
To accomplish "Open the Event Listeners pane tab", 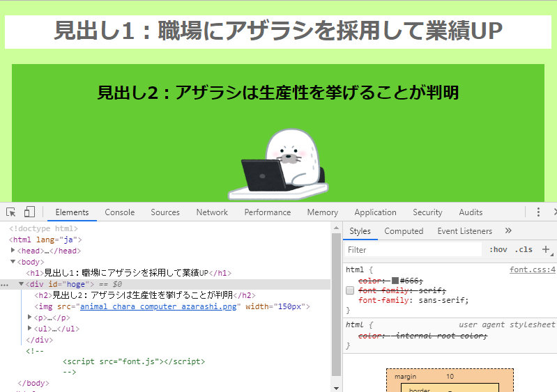I will [465, 231].
